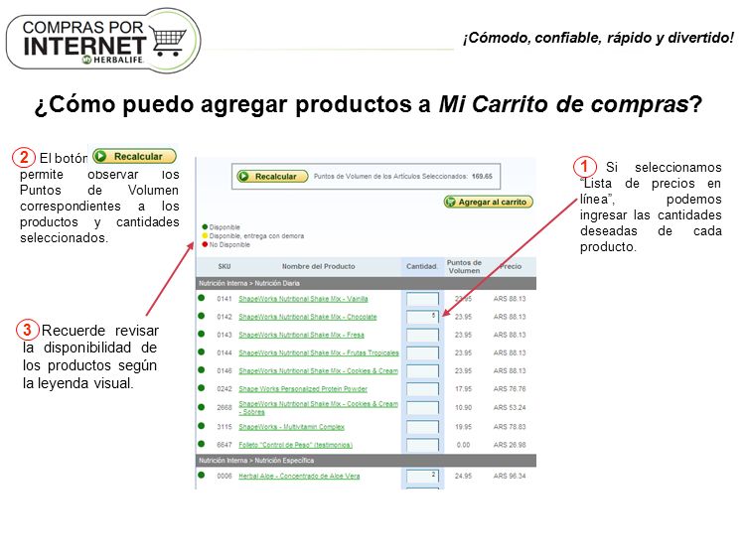Click quantity field for Folleto Control de Peso

pyautogui.click(x=422, y=445)
